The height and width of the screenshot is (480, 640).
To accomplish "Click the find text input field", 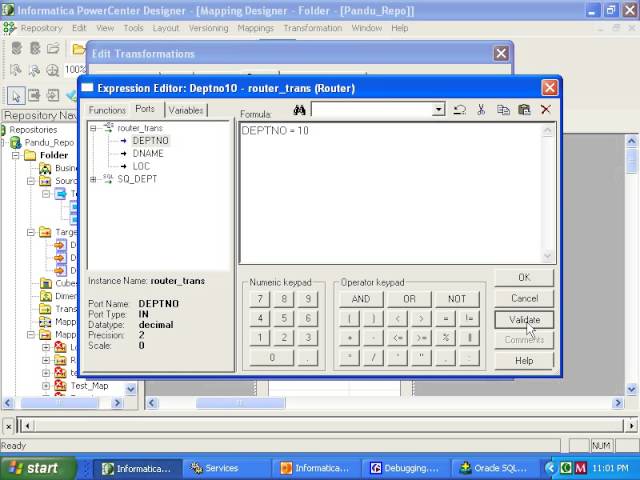I will coord(371,109).
